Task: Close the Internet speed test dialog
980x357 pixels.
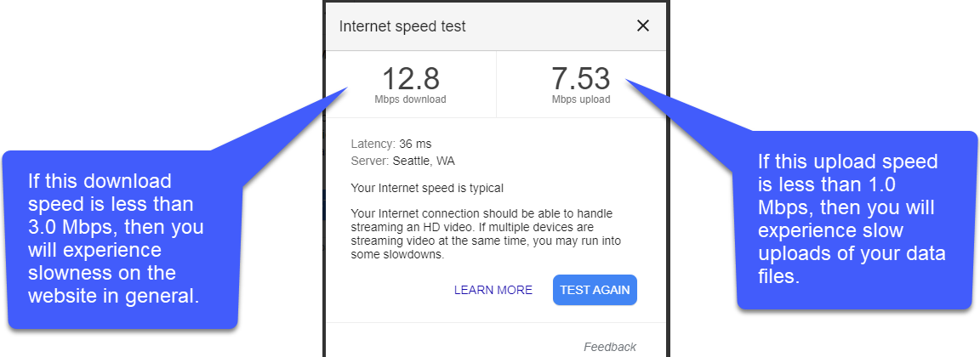Action: coord(642,25)
